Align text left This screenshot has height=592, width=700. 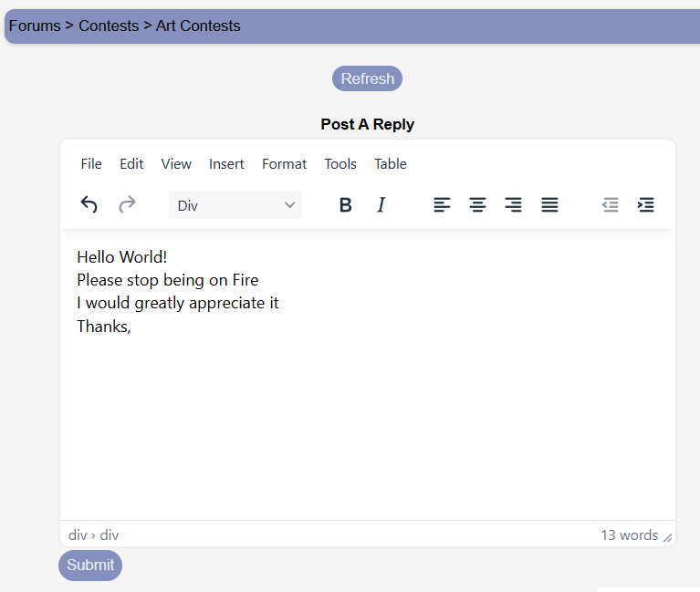coord(442,204)
